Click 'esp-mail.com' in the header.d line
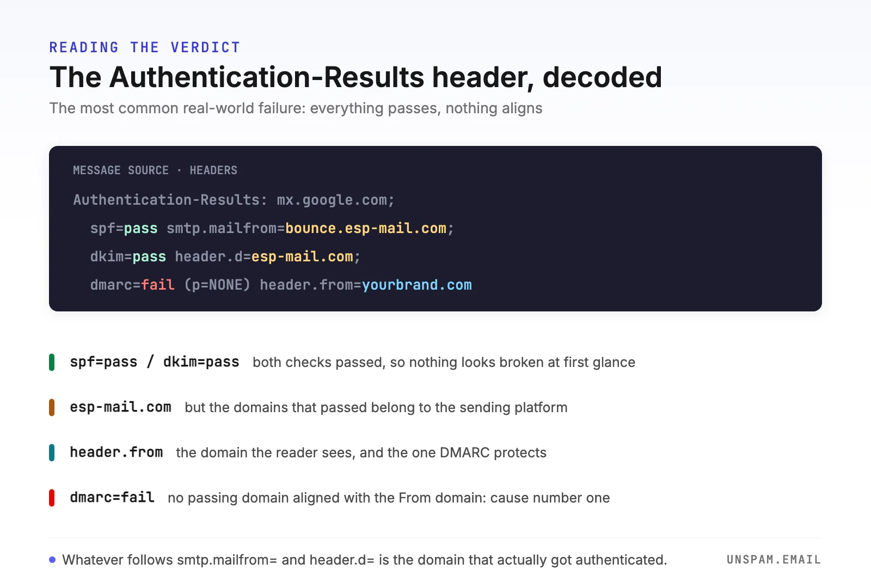871x588 pixels. click(x=302, y=256)
